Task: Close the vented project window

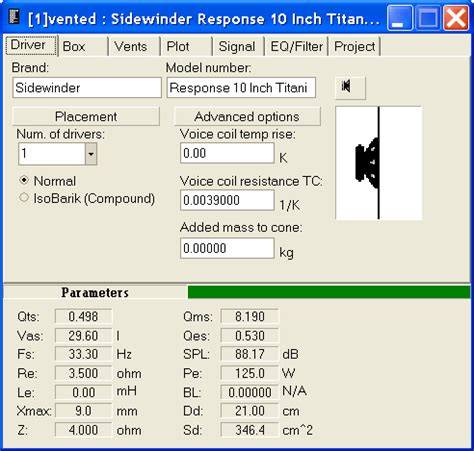Action: click(x=456, y=18)
